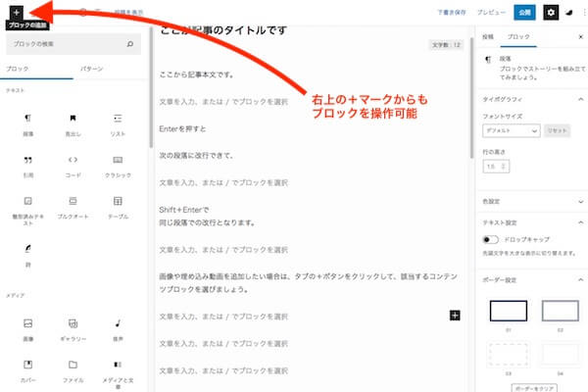
Task: Select the ブロック tab in settings sidebar
Action: pyautogui.click(x=518, y=37)
